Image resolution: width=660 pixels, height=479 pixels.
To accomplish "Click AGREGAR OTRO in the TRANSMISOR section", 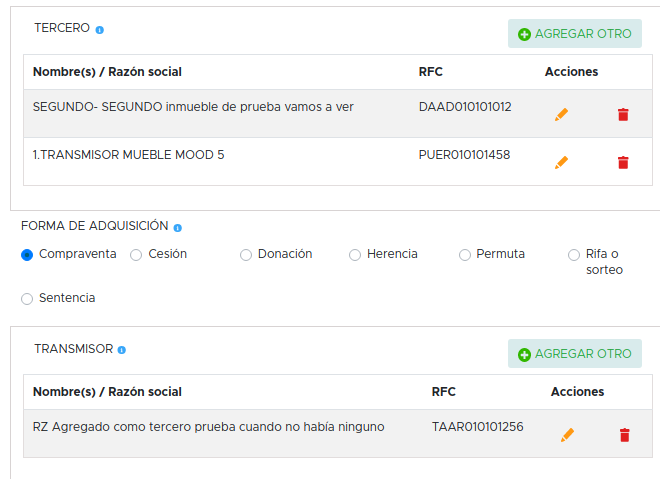I will point(575,354).
